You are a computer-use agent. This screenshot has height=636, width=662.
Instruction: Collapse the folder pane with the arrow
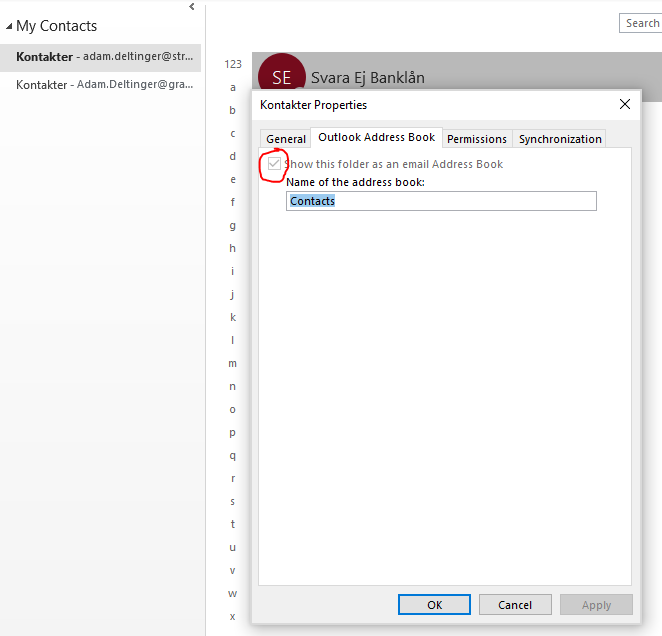tap(192, 6)
